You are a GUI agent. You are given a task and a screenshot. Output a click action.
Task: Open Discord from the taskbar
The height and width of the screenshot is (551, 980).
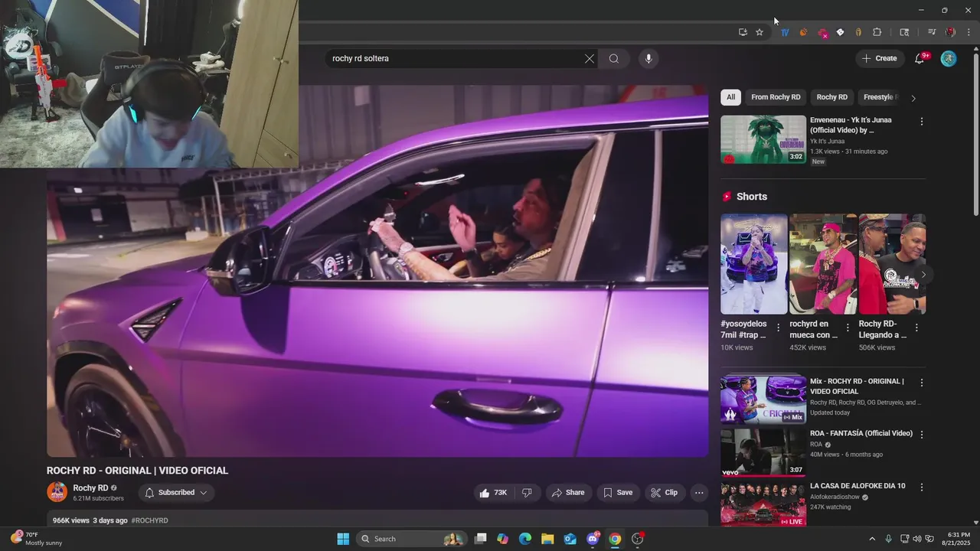pos(593,539)
